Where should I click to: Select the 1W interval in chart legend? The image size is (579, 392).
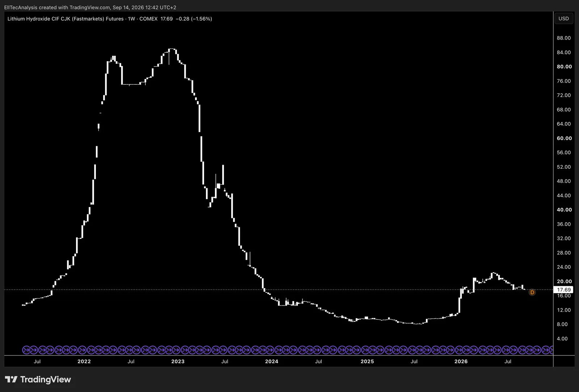131,19
